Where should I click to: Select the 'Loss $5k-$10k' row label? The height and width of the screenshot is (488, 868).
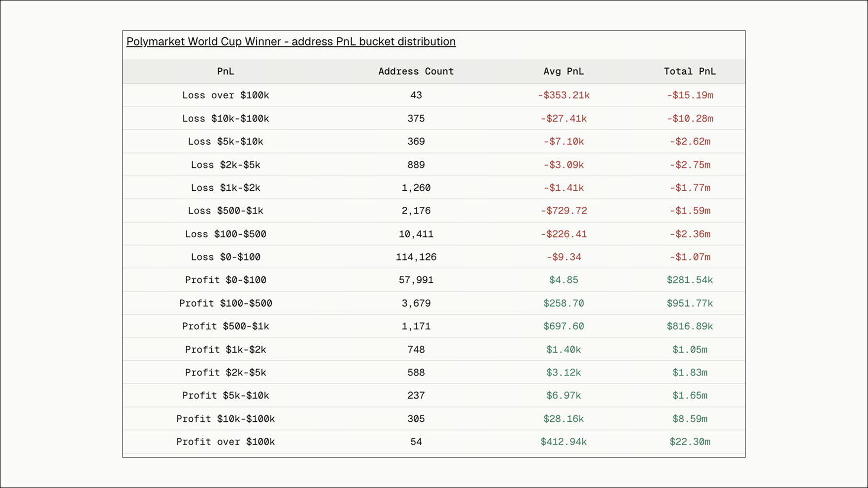click(x=226, y=142)
